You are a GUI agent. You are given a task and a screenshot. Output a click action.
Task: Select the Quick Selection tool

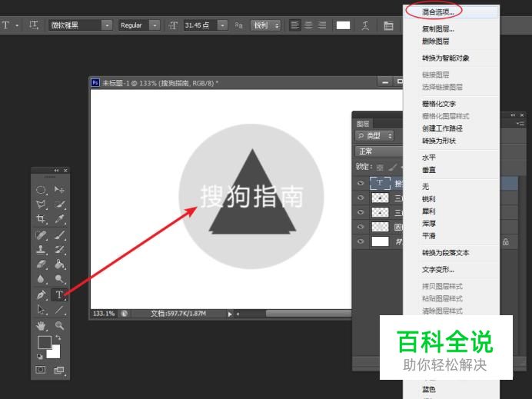[59, 204]
